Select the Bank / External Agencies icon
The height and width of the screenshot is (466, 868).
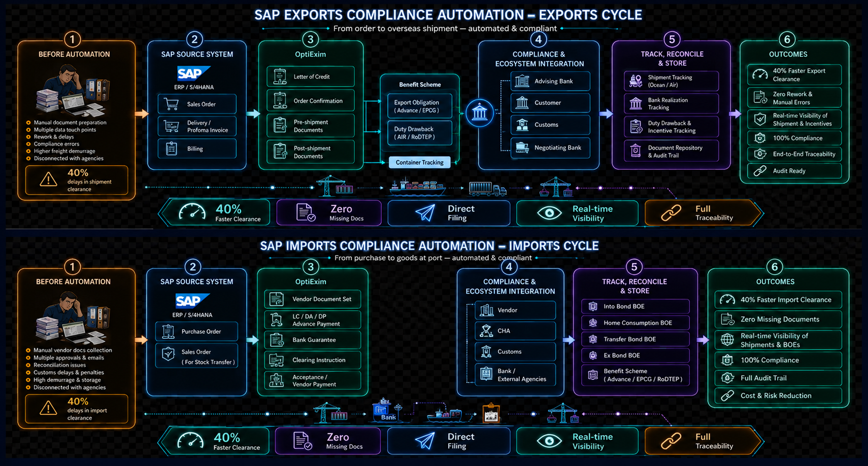coord(486,374)
